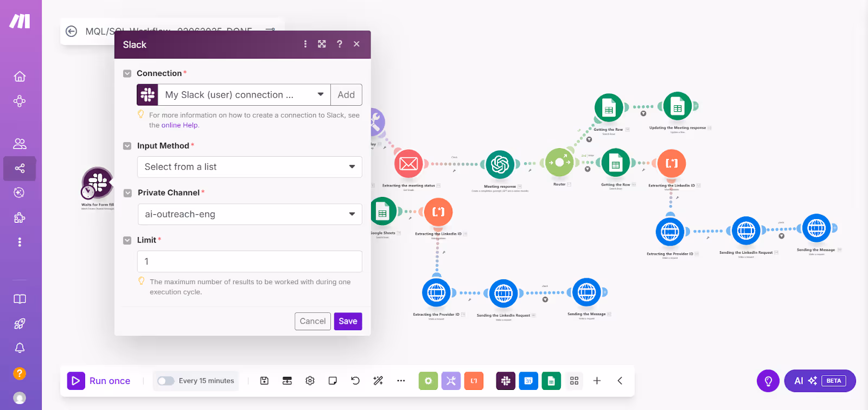Click the Cancel button
The height and width of the screenshot is (410, 868).
click(312, 321)
